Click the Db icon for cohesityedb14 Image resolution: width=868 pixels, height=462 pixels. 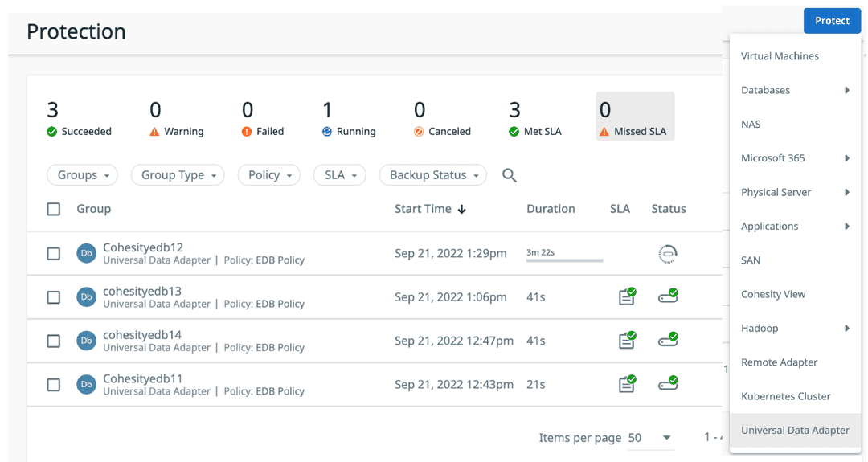(86, 341)
